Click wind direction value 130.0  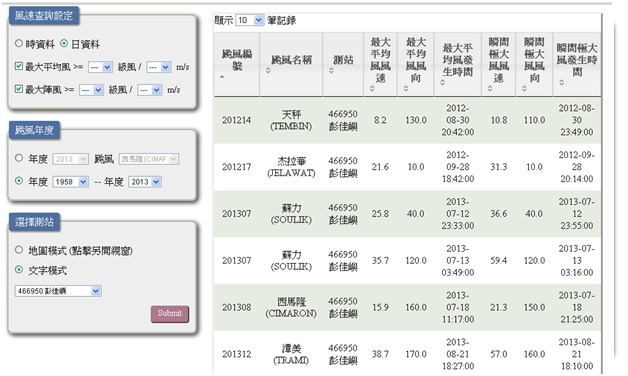tap(416, 120)
